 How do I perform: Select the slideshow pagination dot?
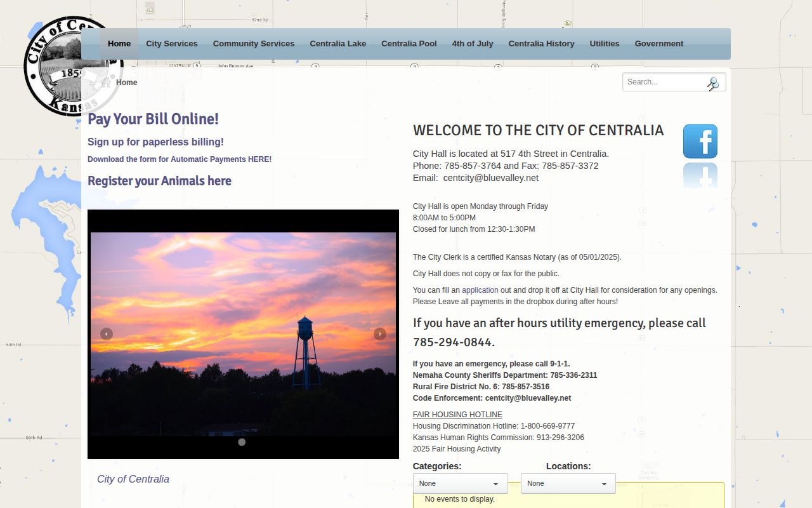click(242, 442)
